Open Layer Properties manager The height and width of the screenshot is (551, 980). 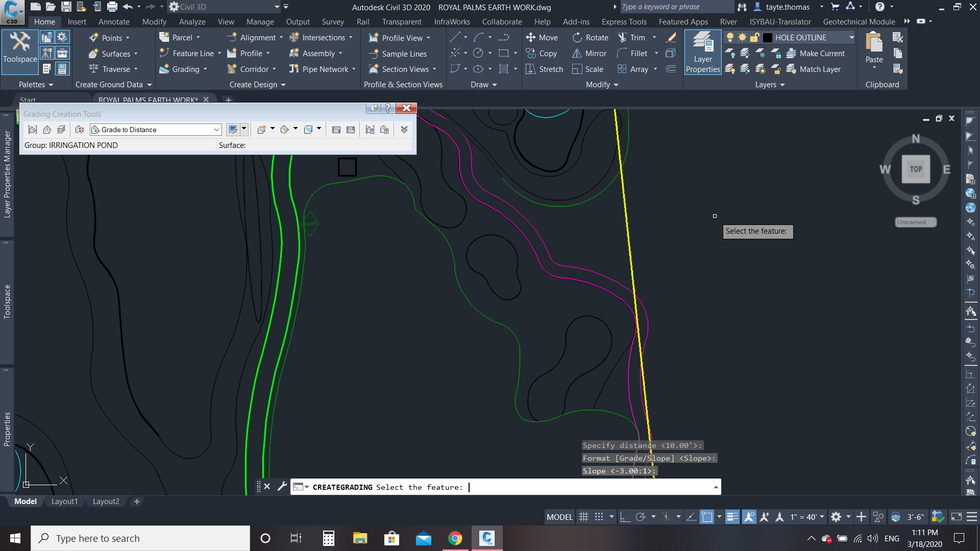pos(702,52)
